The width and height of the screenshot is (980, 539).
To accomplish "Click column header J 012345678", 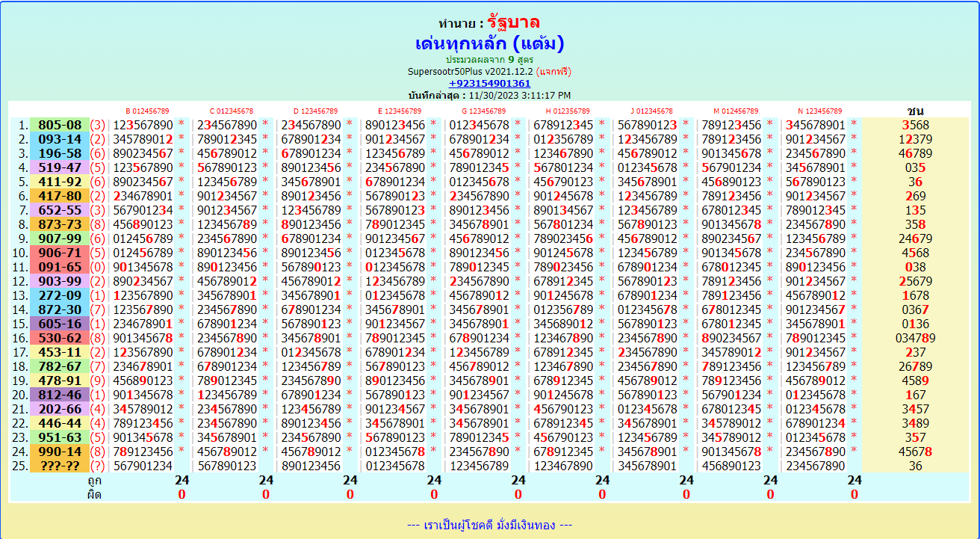I will point(651,111).
